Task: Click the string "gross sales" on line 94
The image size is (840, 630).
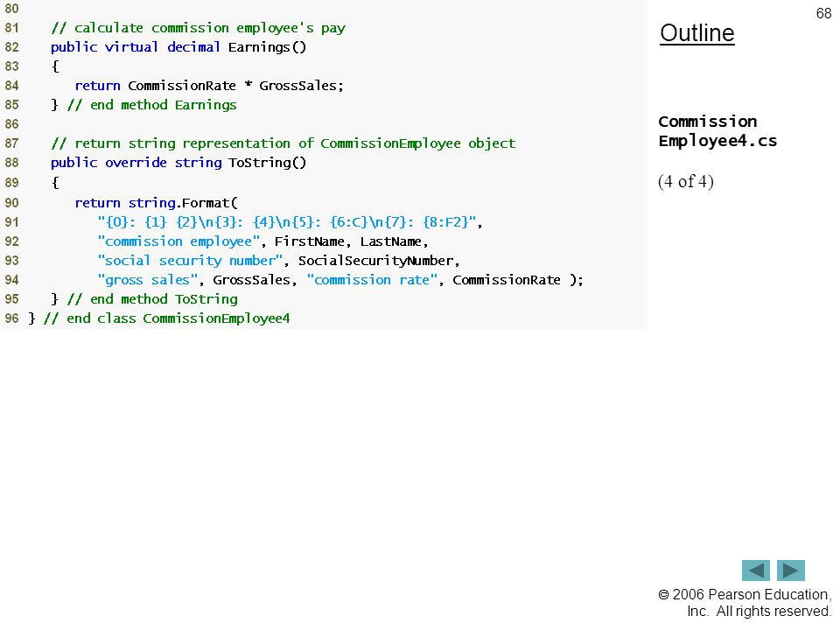Action: click(148, 280)
